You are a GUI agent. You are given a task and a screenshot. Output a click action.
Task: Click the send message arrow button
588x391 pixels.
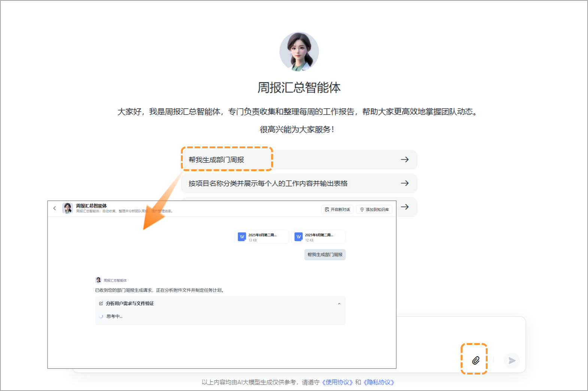(x=512, y=361)
